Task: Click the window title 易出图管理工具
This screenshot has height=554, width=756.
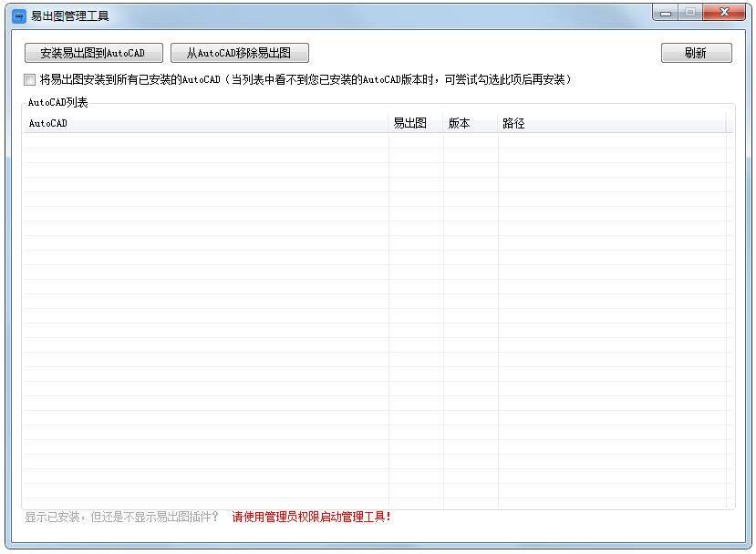Action: tap(70, 13)
